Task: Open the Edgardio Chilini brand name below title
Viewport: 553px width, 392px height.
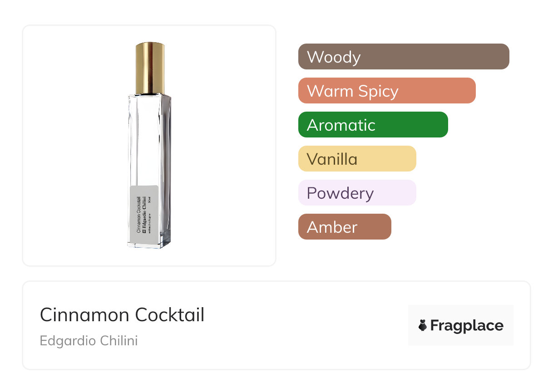Action: point(89,341)
